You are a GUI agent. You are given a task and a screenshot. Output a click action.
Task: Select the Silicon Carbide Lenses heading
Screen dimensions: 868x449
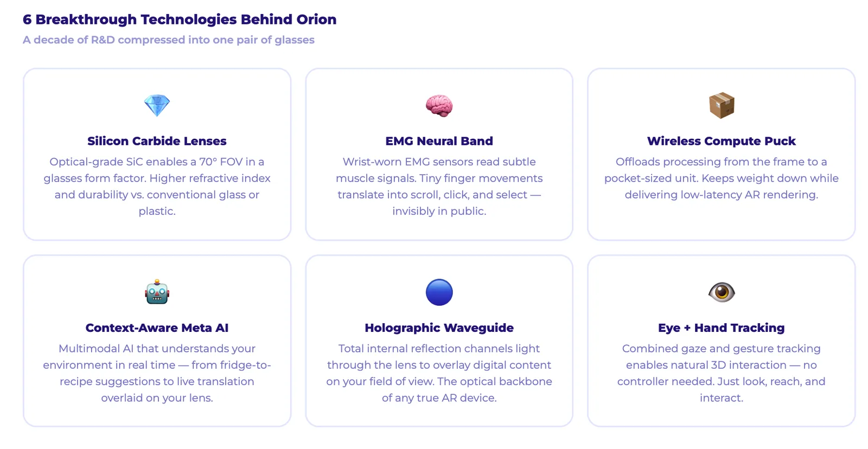pyautogui.click(x=157, y=141)
